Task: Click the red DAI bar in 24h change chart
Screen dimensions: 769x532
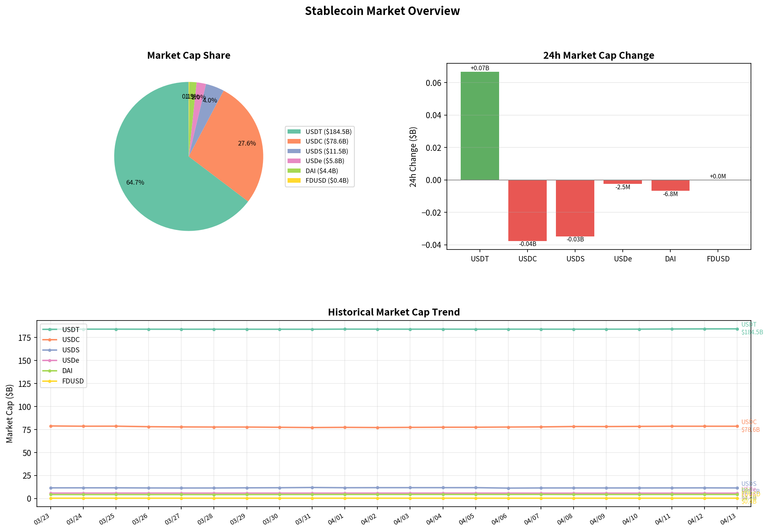Action: pyautogui.click(x=670, y=185)
